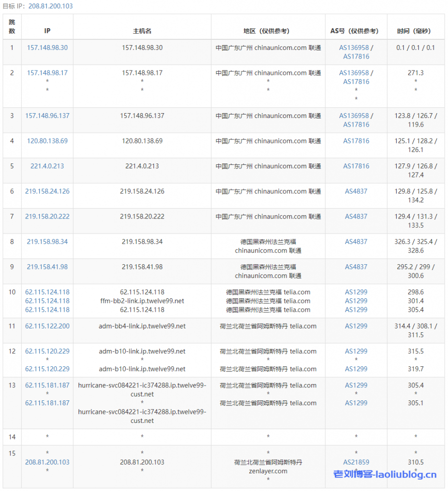Click IP link 221.4.0.213

[47, 166]
